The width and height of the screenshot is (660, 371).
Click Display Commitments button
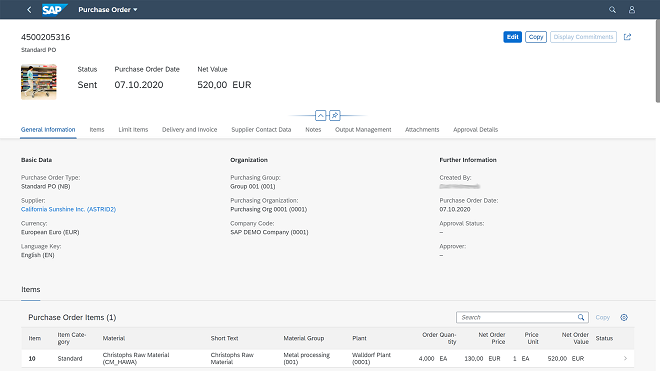click(x=583, y=37)
